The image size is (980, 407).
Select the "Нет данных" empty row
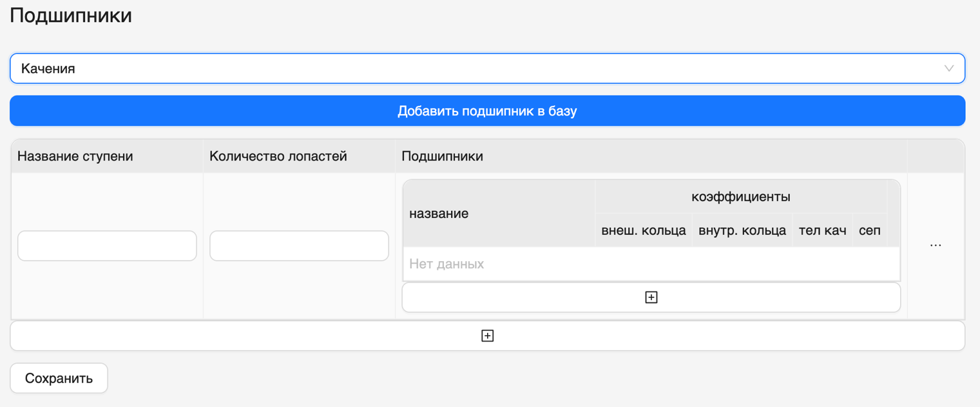pos(651,263)
